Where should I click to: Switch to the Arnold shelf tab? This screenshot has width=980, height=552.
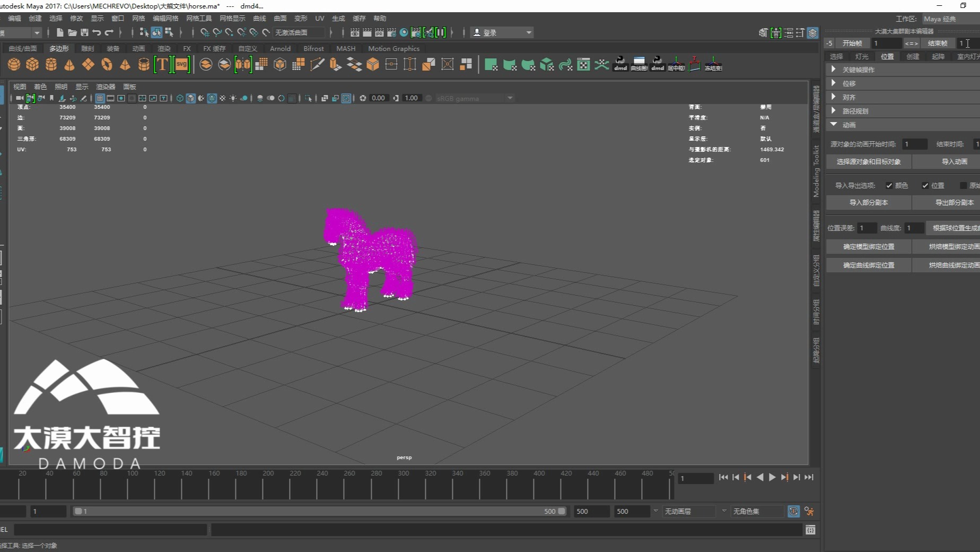pyautogui.click(x=280, y=48)
